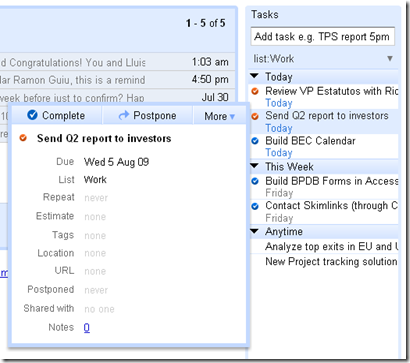Click the Postpone button

point(147,115)
